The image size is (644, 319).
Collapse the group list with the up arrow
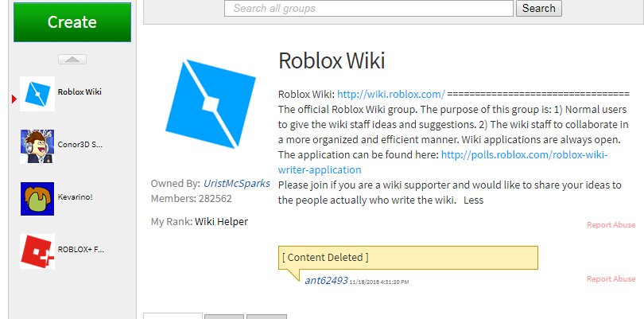click(x=72, y=59)
